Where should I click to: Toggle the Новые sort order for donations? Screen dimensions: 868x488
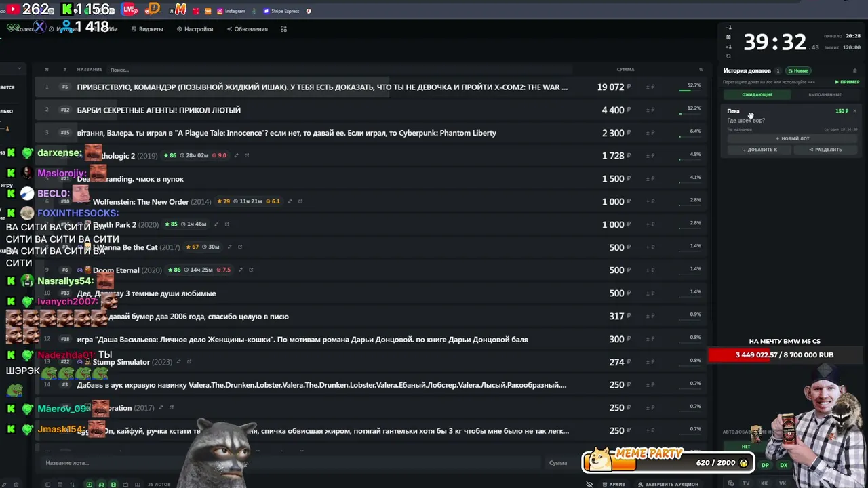(x=798, y=70)
